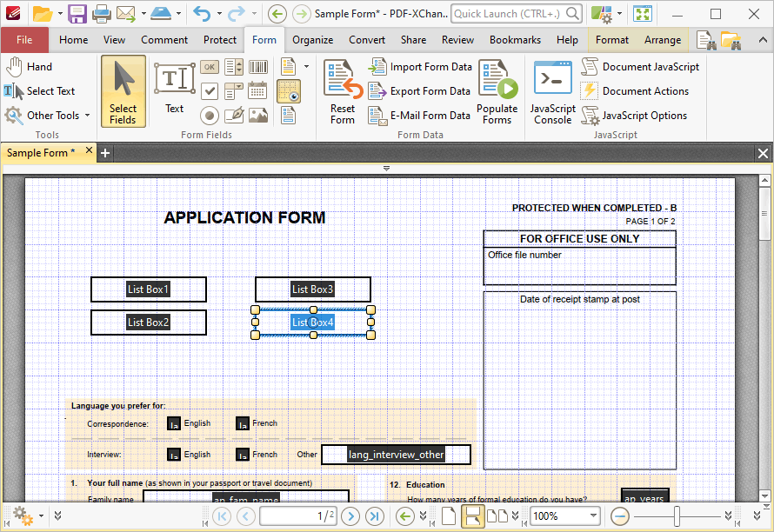
Task: Open the zoom level 100% dropdown
Action: click(x=593, y=516)
